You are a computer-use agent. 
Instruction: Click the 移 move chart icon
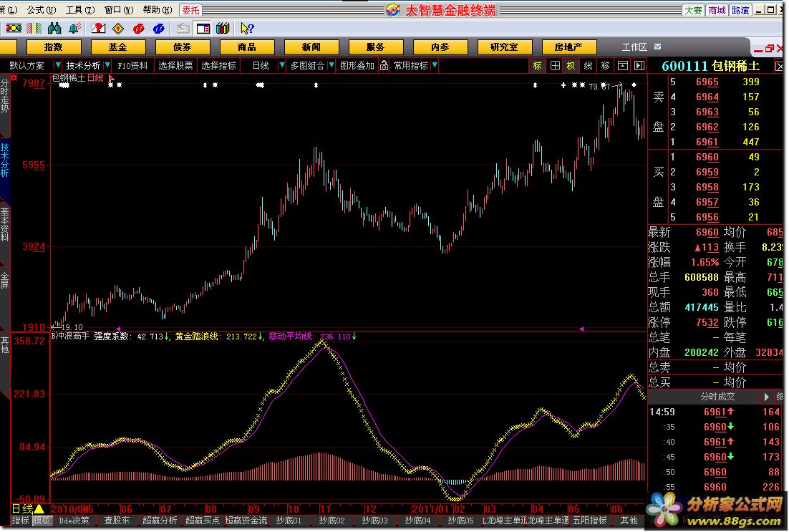coord(605,65)
